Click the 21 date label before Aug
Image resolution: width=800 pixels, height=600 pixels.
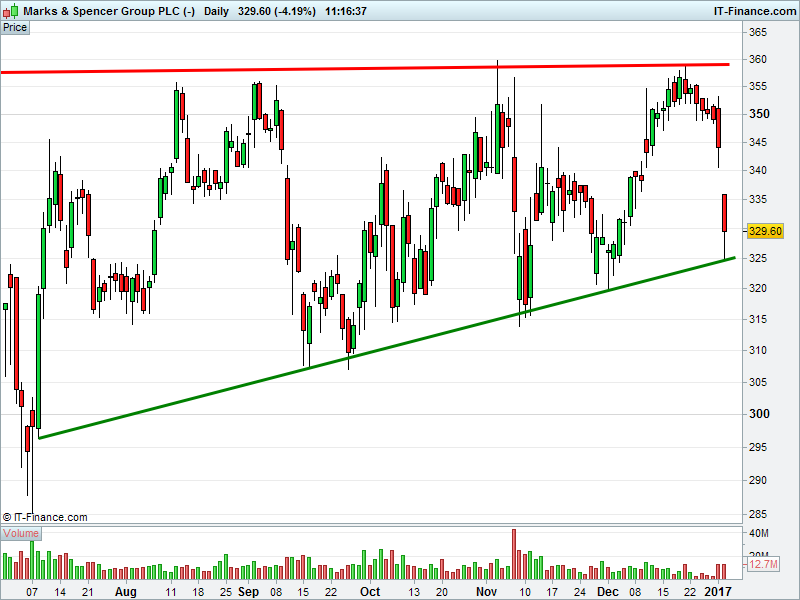(x=88, y=592)
